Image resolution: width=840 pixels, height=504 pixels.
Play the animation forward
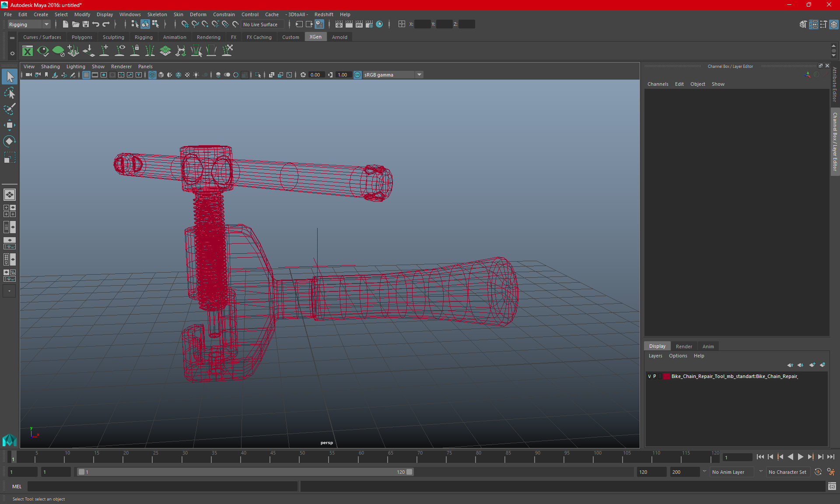[x=800, y=457]
